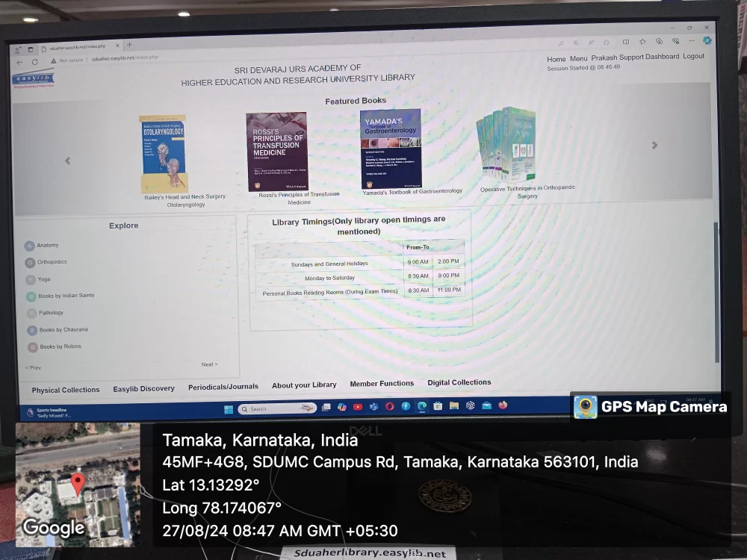747x560 pixels.
Task: Click Next in Explore panel
Action: point(209,364)
